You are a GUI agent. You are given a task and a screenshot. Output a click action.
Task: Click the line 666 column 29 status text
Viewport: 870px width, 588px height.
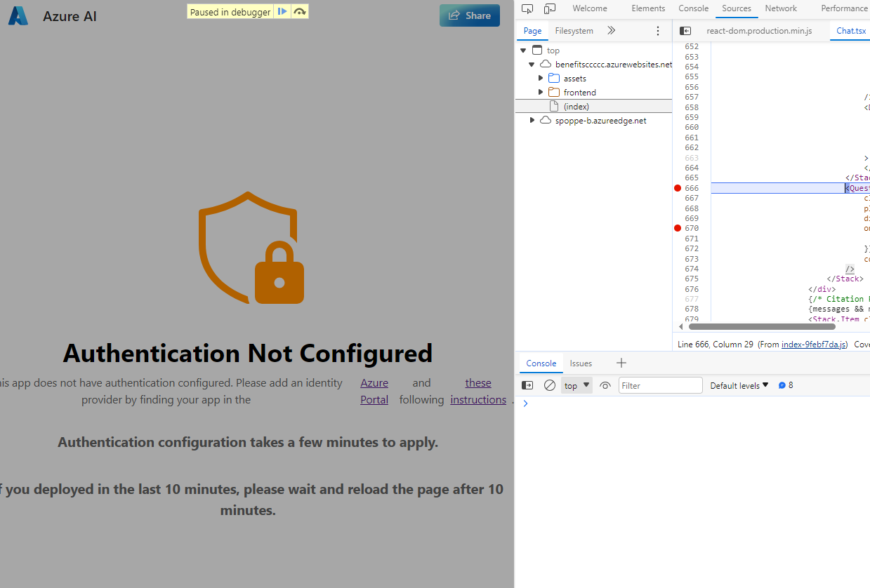tap(715, 345)
